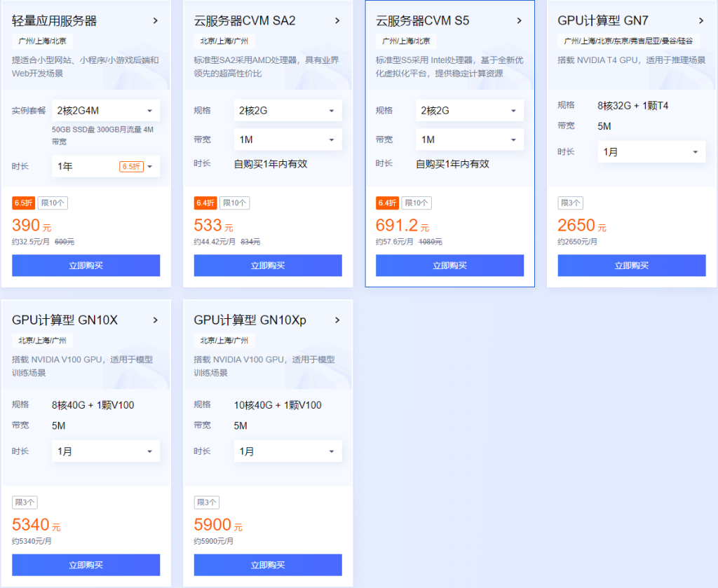Open the 时长 dropdown in GN10X card
This screenshot has height=588, width=718.
click(106, 451)
